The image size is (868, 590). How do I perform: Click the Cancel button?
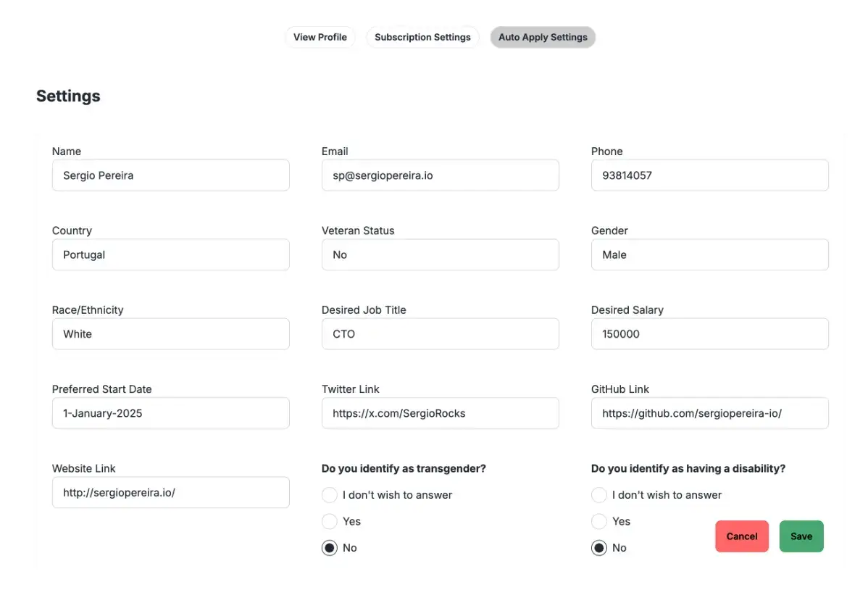741,536
